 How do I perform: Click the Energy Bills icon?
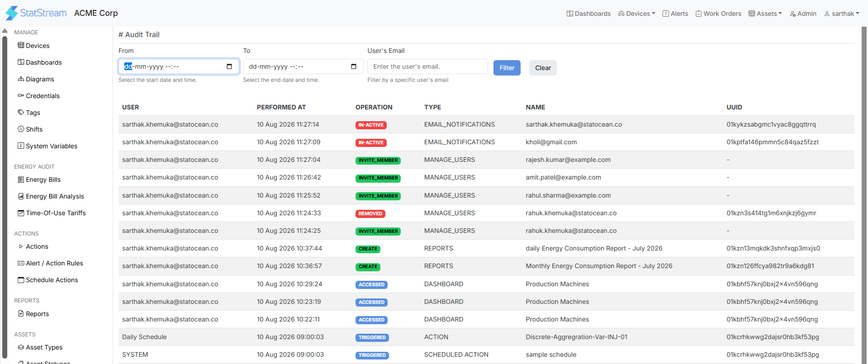[21, 180]
